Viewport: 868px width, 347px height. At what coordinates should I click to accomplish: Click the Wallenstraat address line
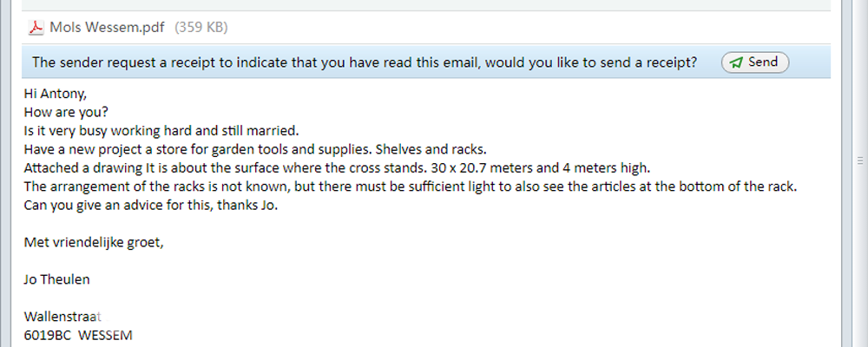[64, 317]
